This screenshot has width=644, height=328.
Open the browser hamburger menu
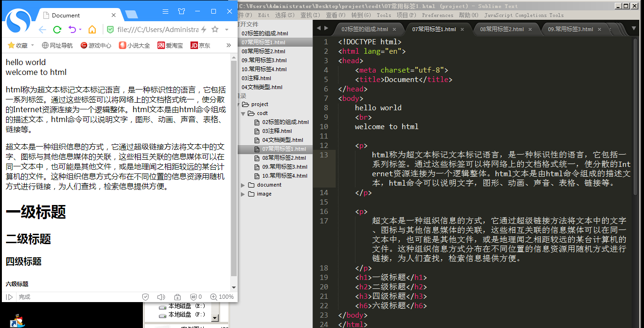pos(165,11)
